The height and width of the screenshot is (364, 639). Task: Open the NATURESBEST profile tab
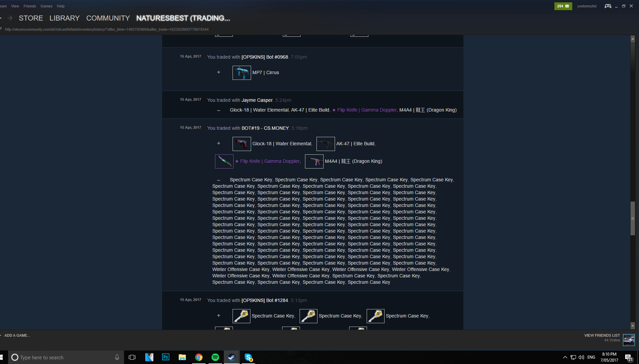pyautogui.click(x=183, y=18)
